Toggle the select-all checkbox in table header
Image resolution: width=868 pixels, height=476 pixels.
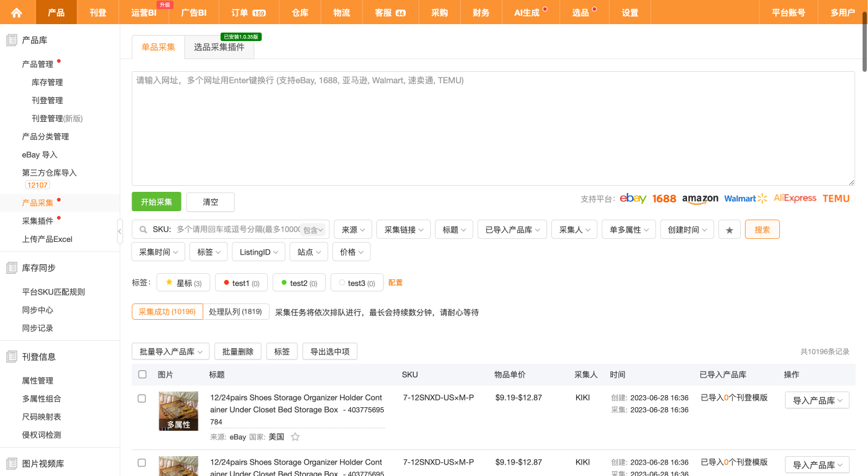click(142, 375)
